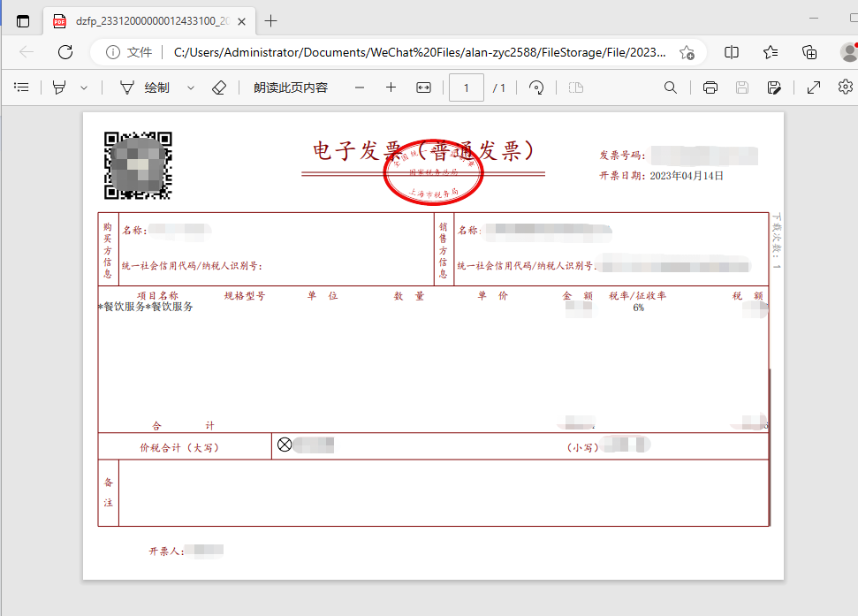Fit PDF to page width
This screenshot has width=858, height=616.
[423, 87]
